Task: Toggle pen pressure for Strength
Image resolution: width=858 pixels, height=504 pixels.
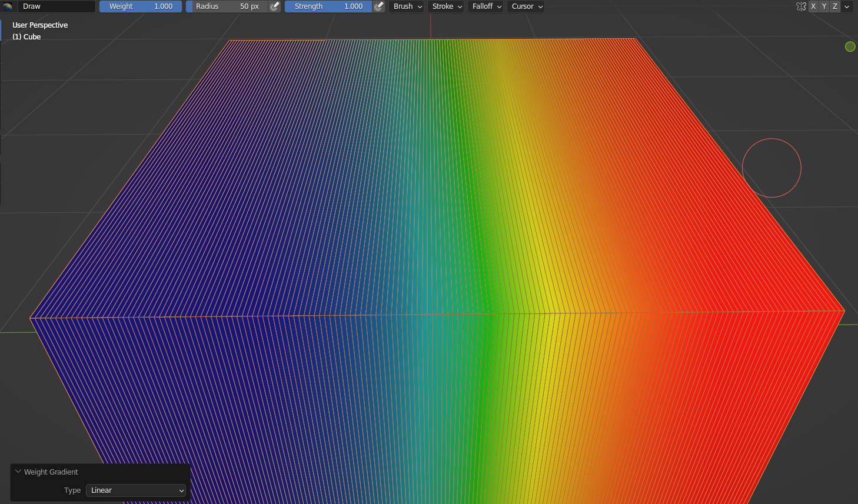Action: click(x=380, y=6)
